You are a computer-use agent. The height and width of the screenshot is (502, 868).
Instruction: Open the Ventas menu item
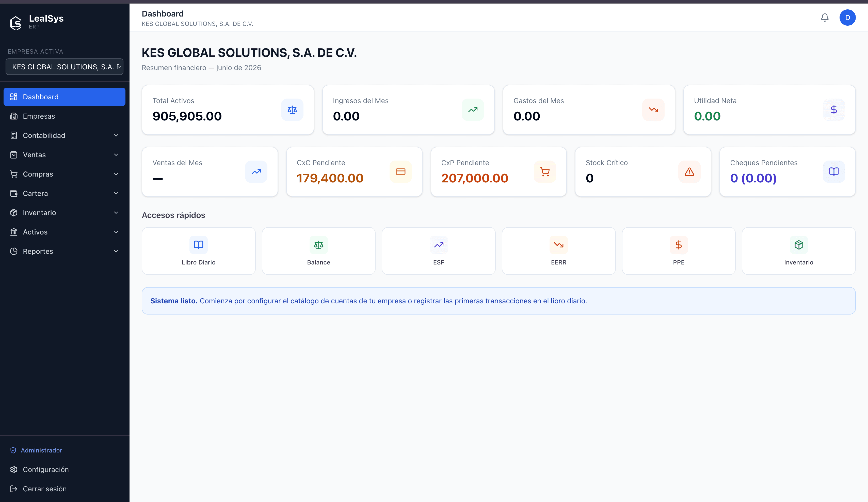(65, 155)
